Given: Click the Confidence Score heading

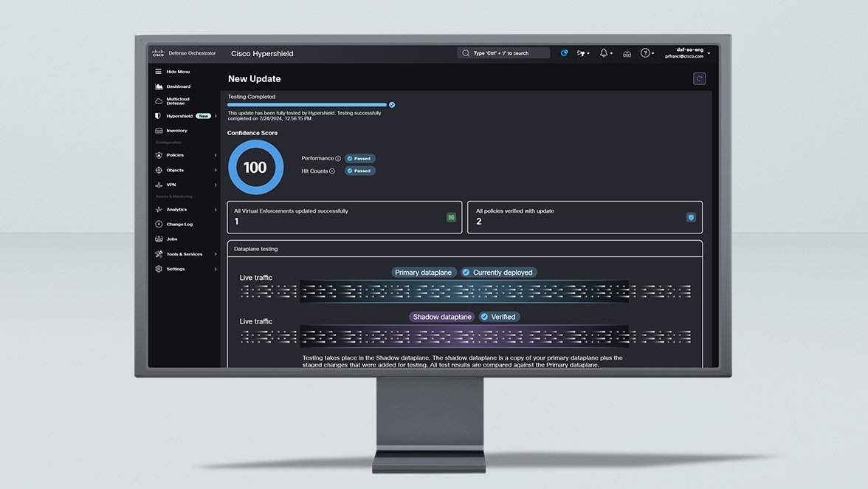Looking at the screenshot, I should pos(252,133).
